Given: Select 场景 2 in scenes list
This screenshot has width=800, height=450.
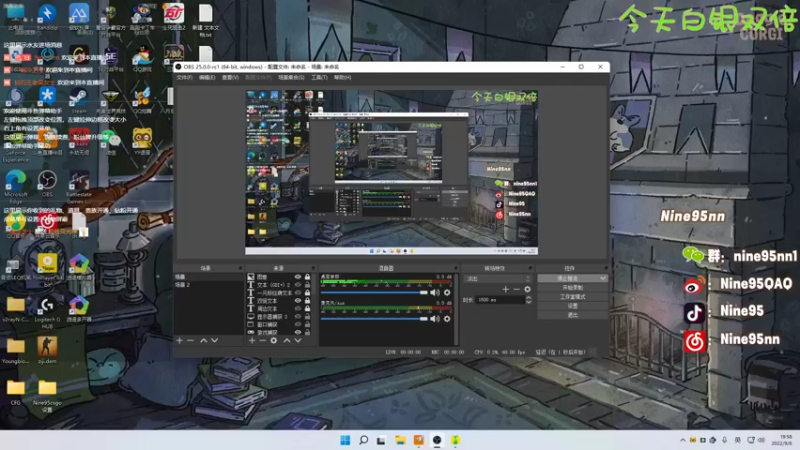Looking at the screenshot, I should click(209, 285).
